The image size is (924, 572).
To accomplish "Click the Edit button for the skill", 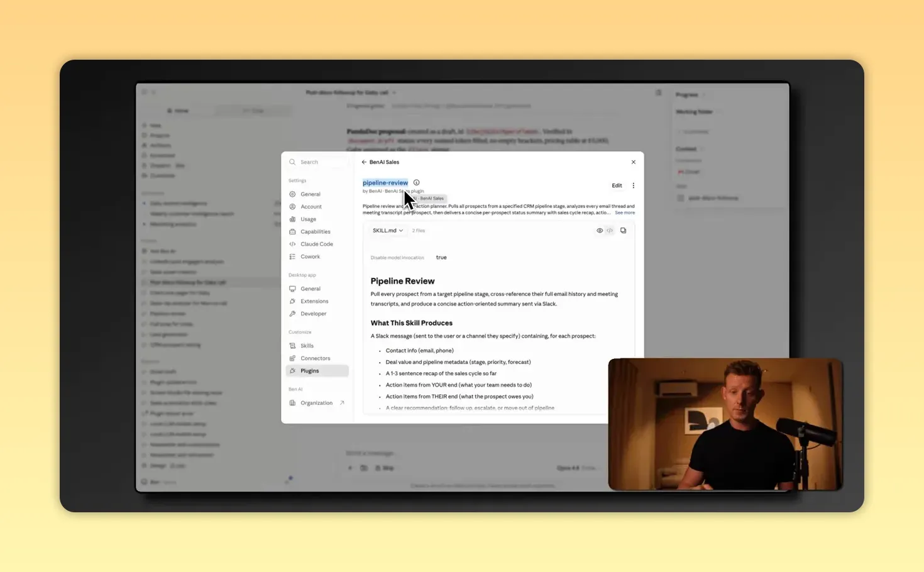I will click(x=617, y=185).
